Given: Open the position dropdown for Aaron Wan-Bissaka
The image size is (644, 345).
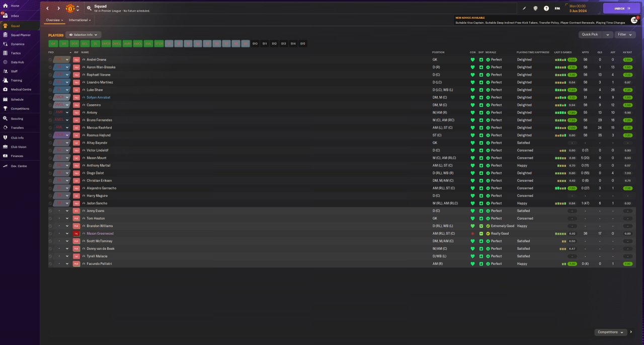Looking at the screenshot, I should click(x=62, y=67).
